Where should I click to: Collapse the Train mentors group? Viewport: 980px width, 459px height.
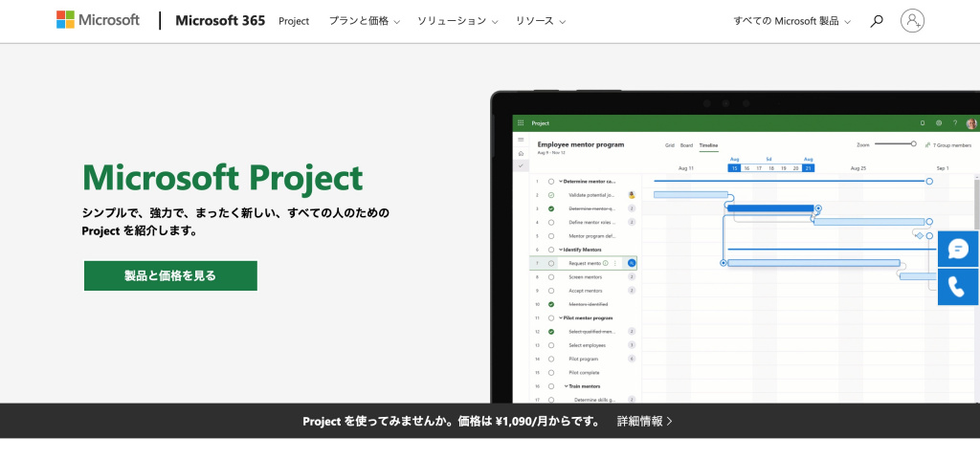pyautogui.click(x=567, y=386)
